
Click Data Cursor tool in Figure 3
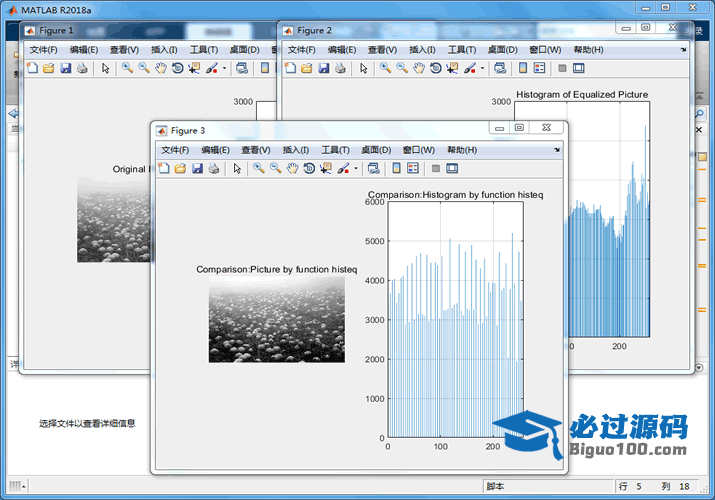pos(326,168)
